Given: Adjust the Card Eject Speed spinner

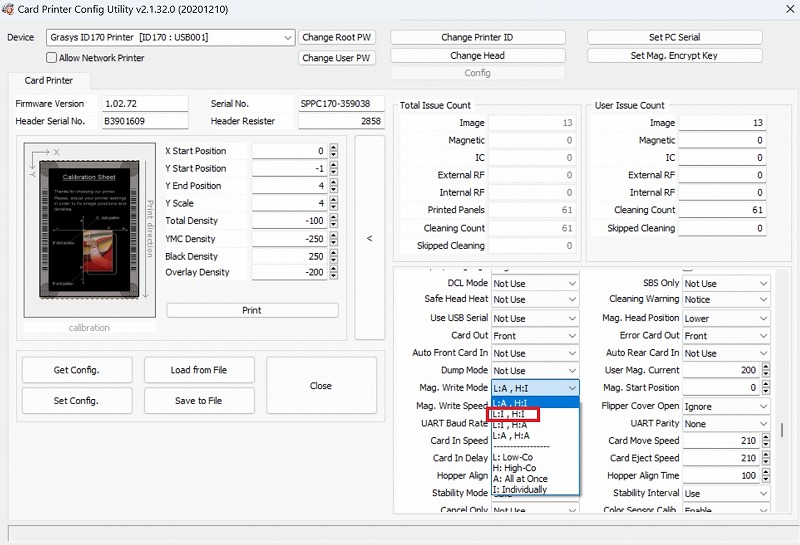Looking at the screenshot, I should 766,458.
